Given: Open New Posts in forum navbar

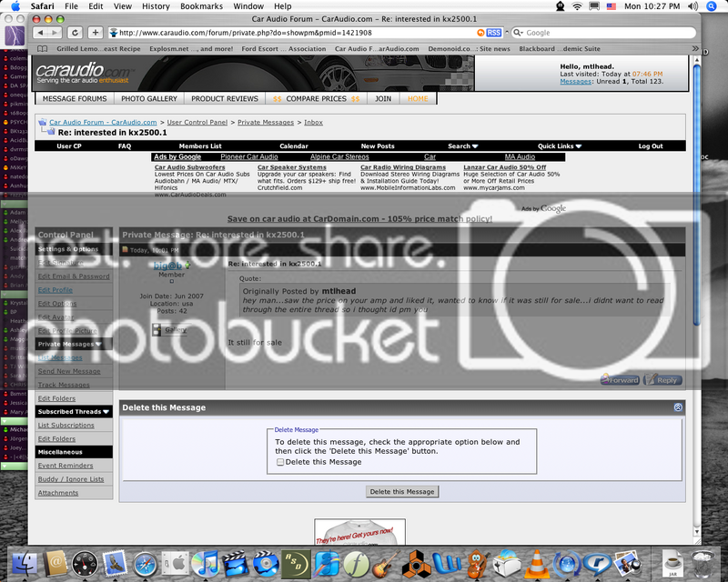Looking at the screenshot, I should click(x=378, y=145).
